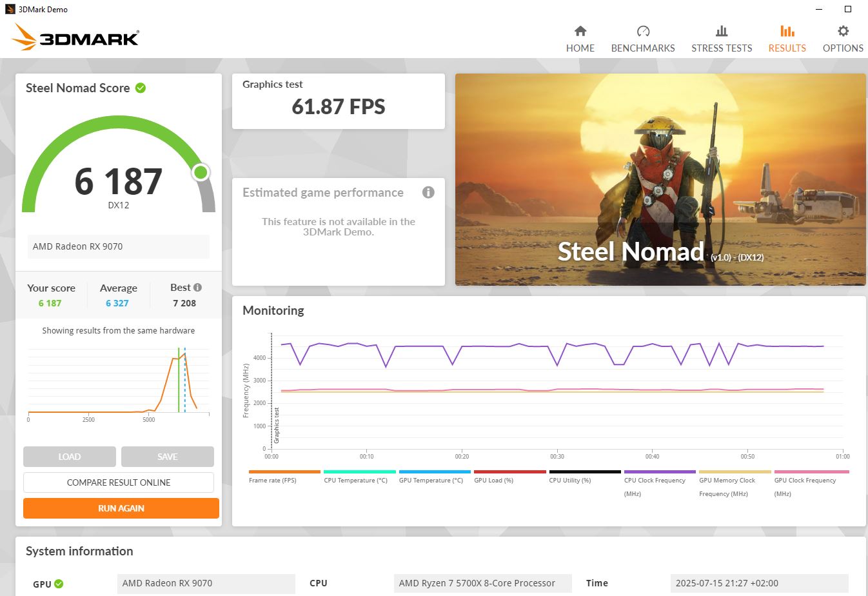Select the Time value 2025-07-15 21:27

point(760,583)
